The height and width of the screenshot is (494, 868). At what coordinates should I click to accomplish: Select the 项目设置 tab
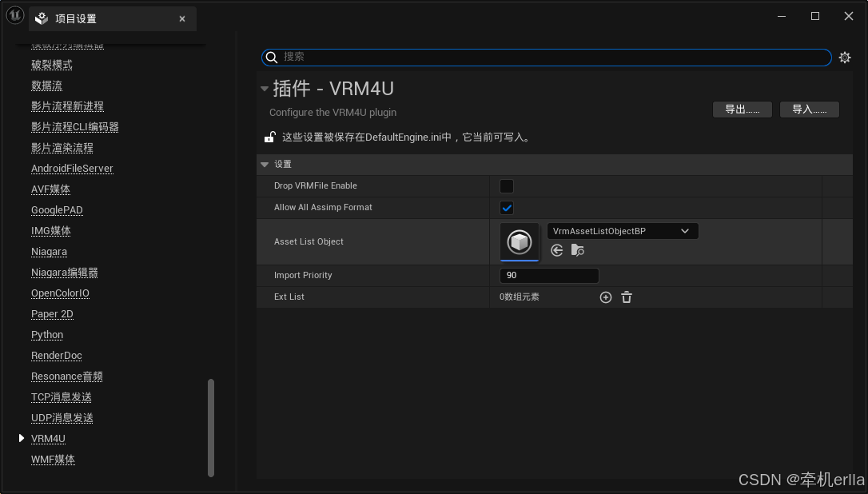113,19
